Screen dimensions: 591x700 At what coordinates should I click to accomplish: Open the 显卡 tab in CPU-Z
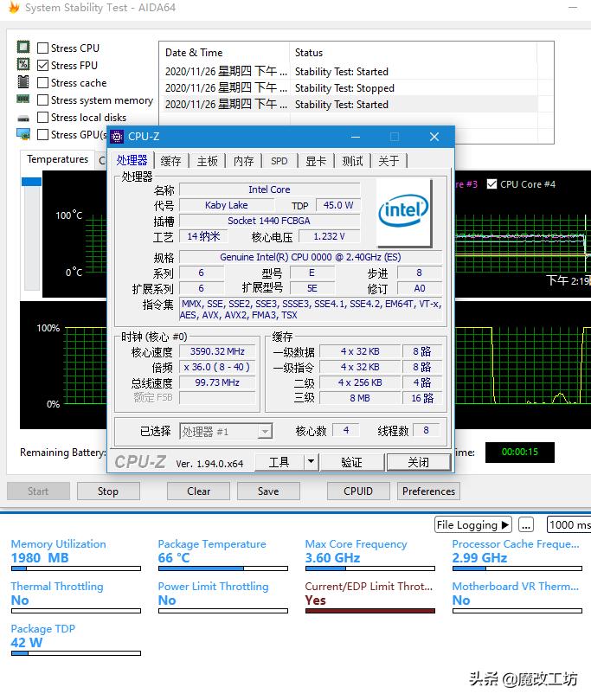point(316,161)
